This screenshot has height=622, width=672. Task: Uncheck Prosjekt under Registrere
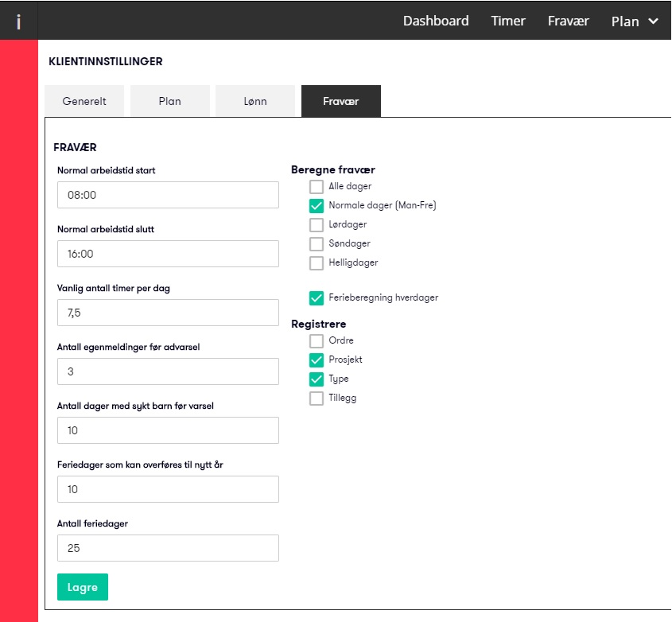(317, 360)
